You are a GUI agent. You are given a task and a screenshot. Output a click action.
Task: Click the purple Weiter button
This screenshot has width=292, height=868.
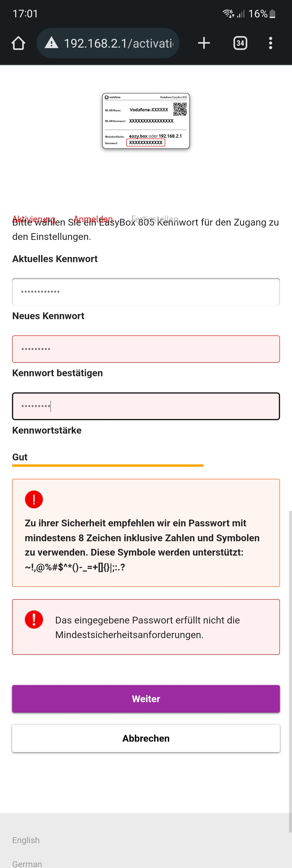click(146, 699)
